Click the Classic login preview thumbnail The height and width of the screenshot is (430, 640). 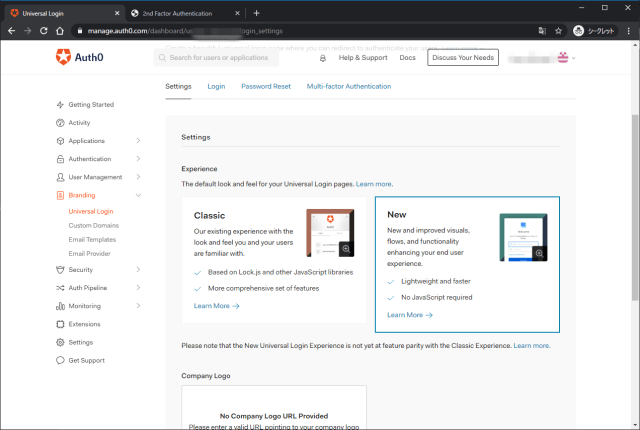[330, 233]
